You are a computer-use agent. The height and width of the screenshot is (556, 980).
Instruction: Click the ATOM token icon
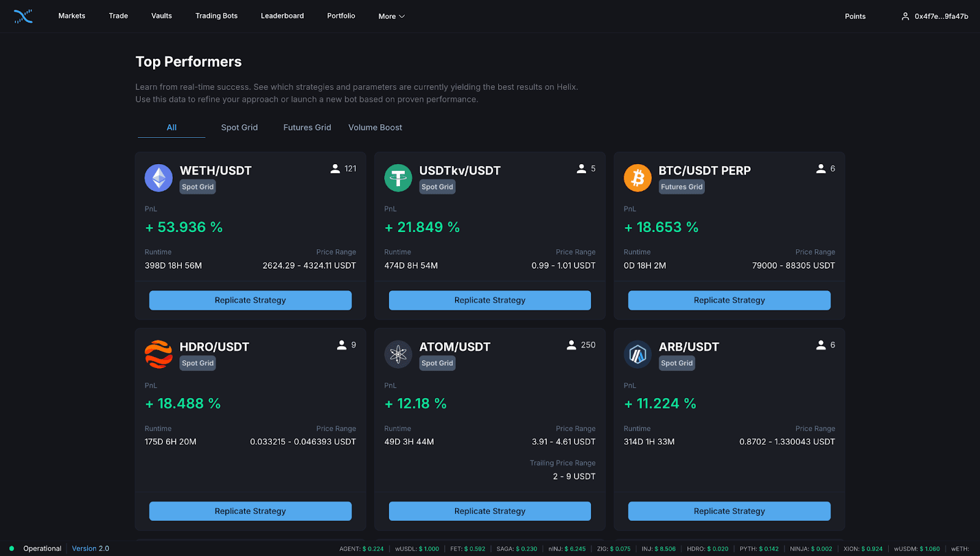pos(398,354)
